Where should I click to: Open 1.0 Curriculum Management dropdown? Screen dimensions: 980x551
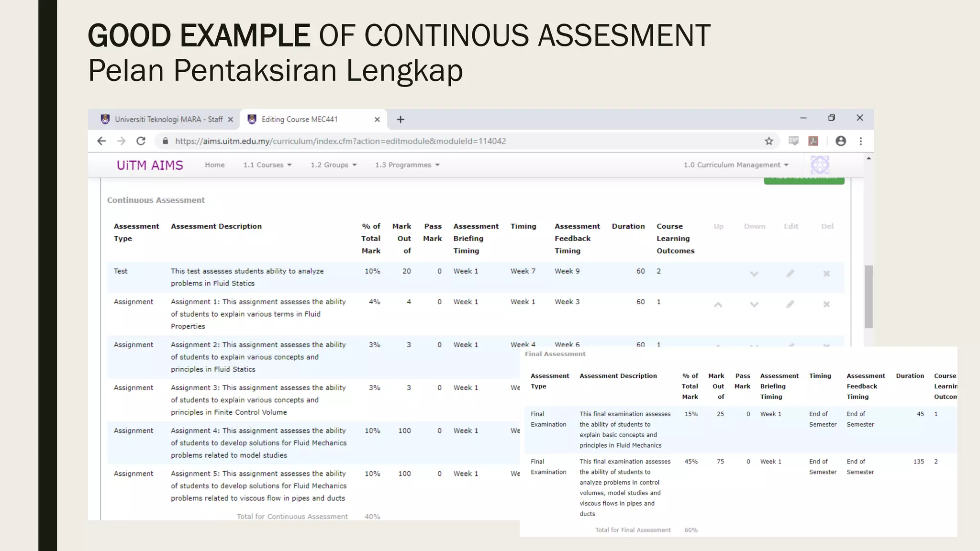click(x=735, y=165)
